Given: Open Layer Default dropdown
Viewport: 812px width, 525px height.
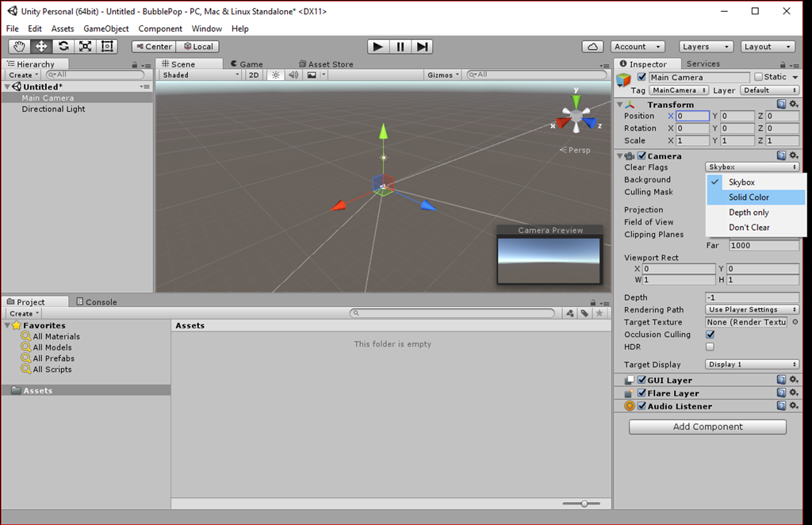Looking at the screenshot, I should point(769,90).
